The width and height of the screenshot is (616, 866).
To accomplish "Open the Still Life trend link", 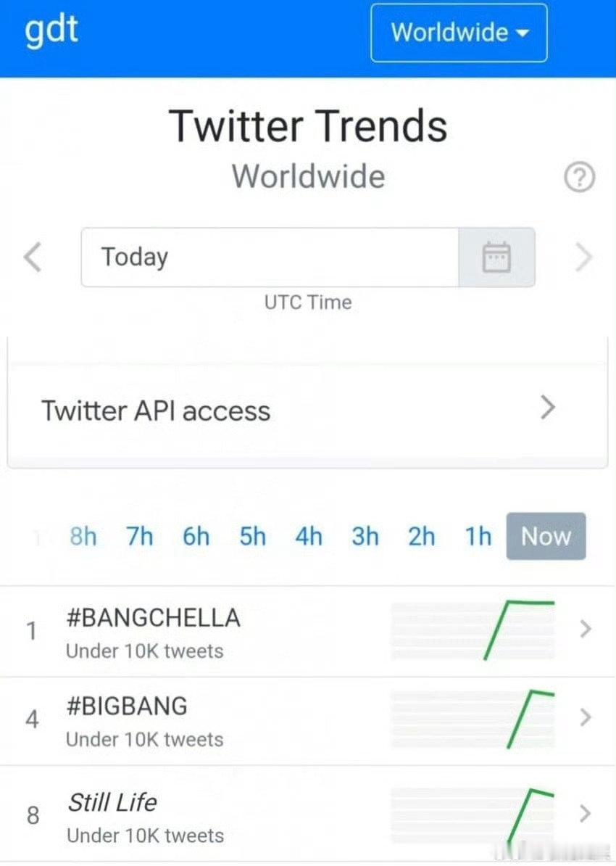I will tap(112, 802).
